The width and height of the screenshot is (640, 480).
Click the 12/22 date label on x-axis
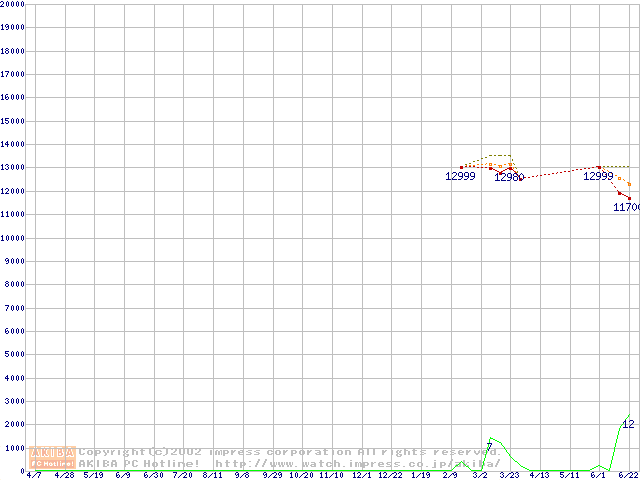coord(390,475)
